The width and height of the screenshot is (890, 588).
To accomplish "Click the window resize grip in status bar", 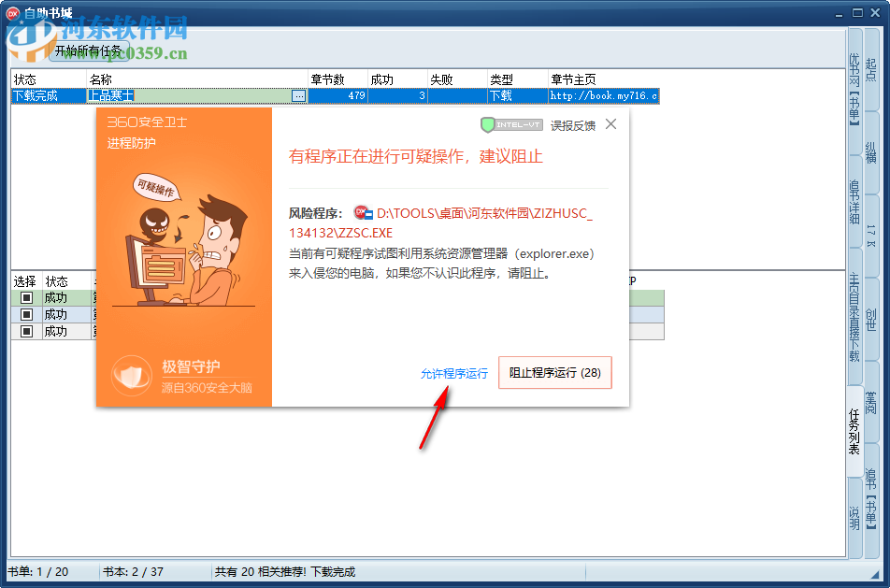I will pos(875,573).
